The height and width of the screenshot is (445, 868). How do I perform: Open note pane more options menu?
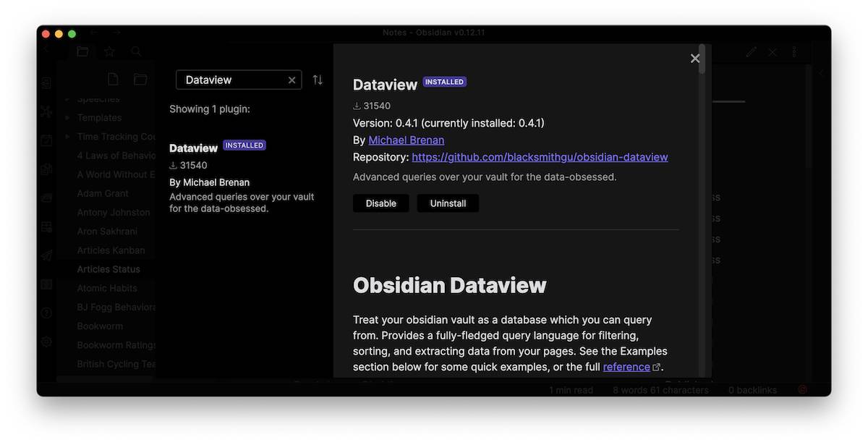pyautogui.click(x=794, y=52)
